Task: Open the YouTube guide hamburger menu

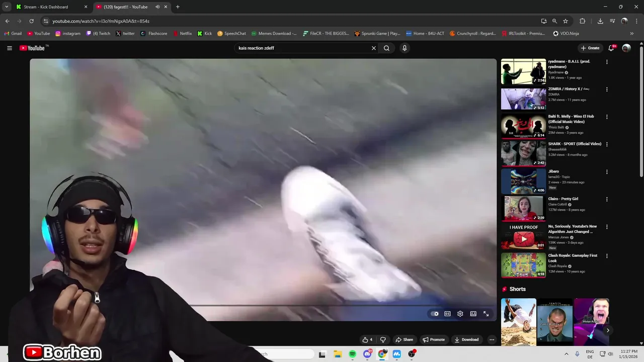Action: click(10, 48)
